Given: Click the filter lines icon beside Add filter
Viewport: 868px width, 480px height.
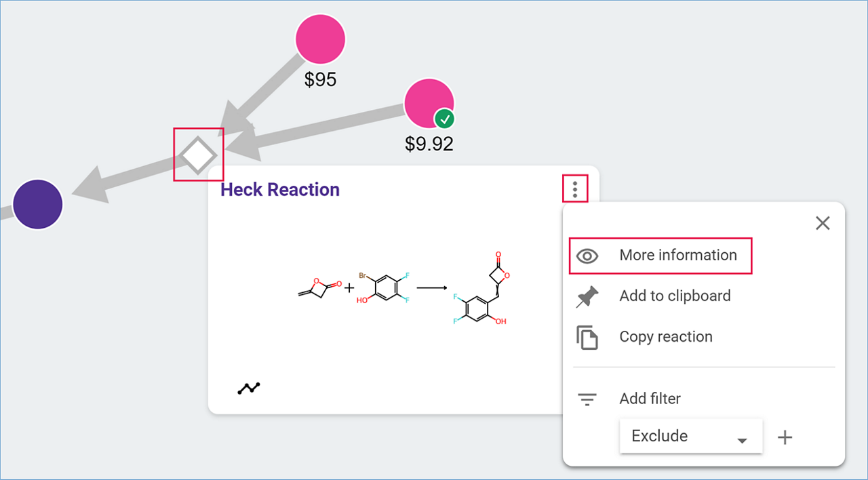Looking at the screenshot, I should click(x=587, y=399).
